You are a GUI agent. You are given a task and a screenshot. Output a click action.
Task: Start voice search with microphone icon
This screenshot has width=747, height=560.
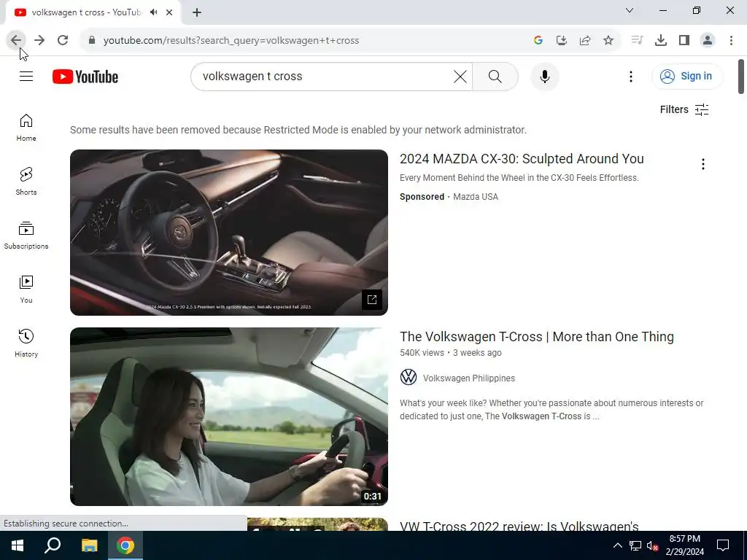click(544, 77)
